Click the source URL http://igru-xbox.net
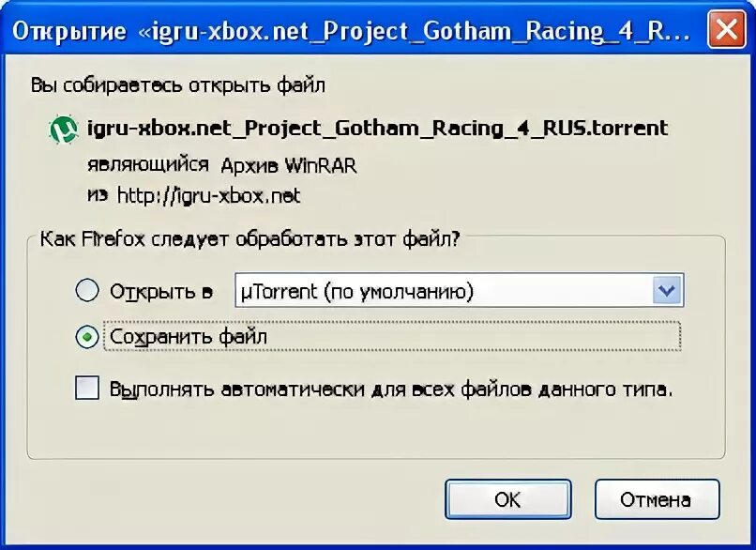 tap(209, 195)
